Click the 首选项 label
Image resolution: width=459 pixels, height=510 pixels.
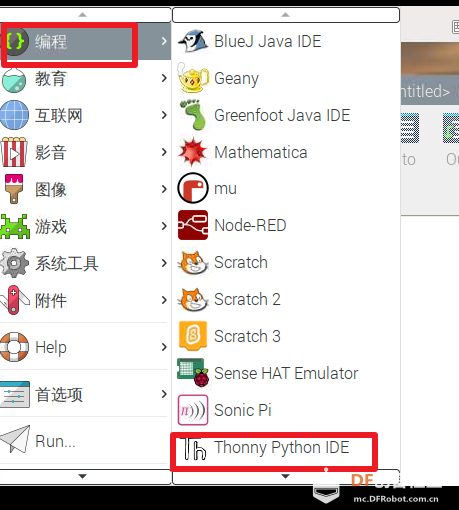(x=59, y=395)
